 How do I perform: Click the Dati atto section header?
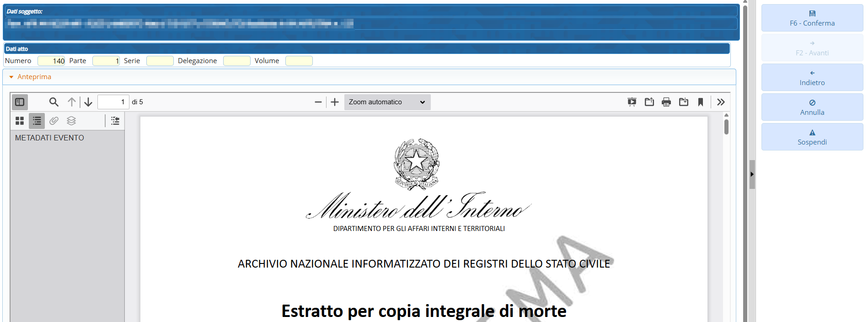[x=367, y=48]
